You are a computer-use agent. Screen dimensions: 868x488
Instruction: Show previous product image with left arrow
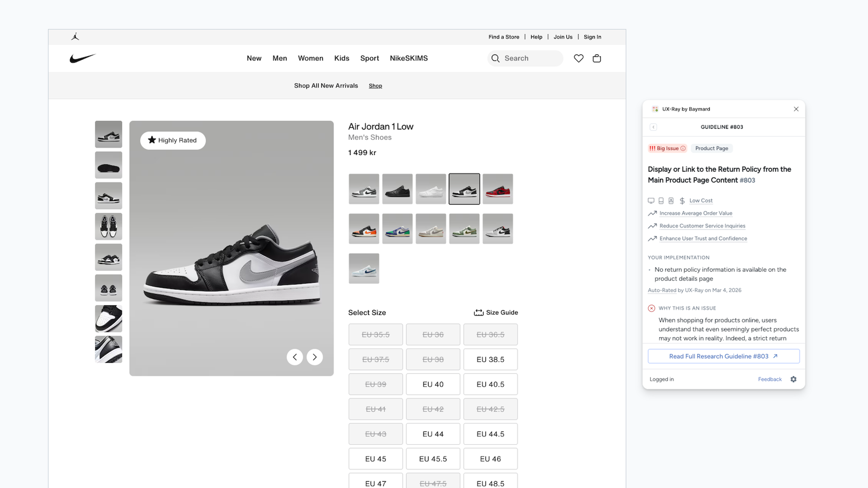click(295, 357)
